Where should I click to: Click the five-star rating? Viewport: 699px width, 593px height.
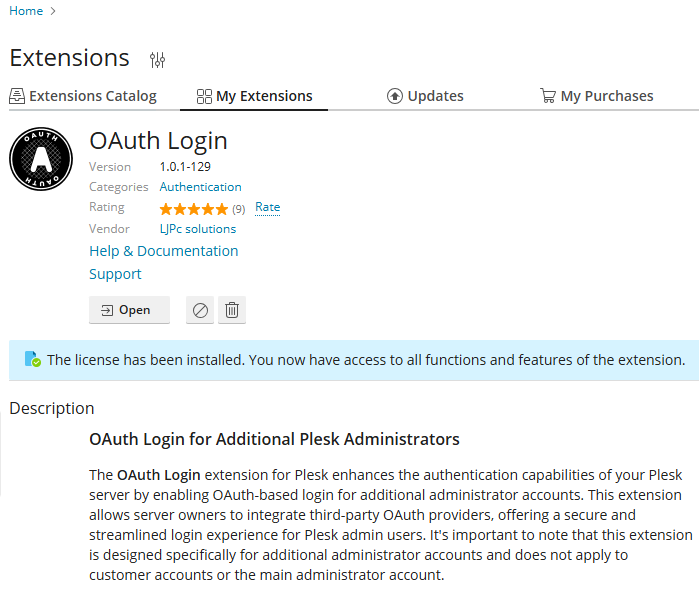point(194,209)
